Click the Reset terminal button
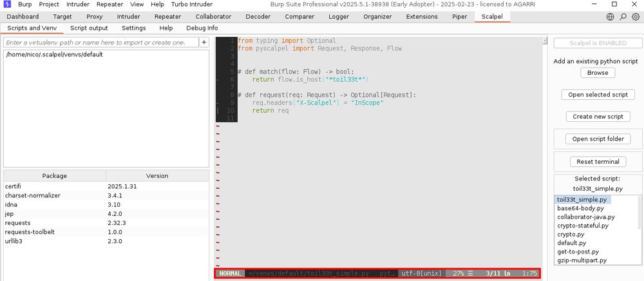Viewport: 644px width, 281px height. tap(598, 162)
